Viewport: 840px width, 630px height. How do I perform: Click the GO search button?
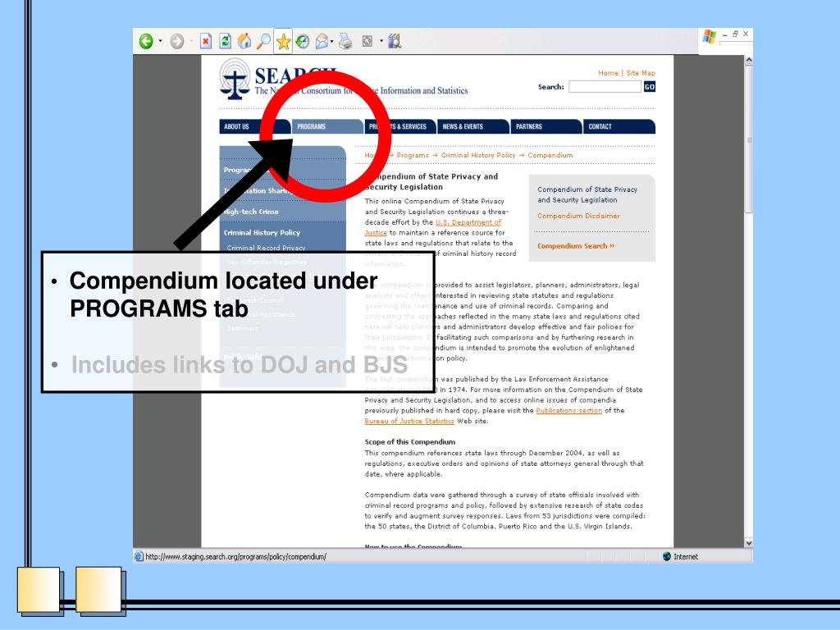click(650, 87)
